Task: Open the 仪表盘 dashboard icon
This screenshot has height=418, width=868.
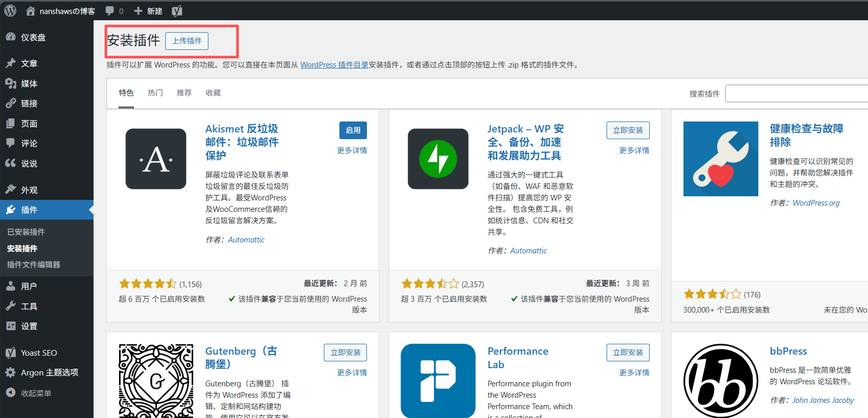Action: [x=10, y=37]
